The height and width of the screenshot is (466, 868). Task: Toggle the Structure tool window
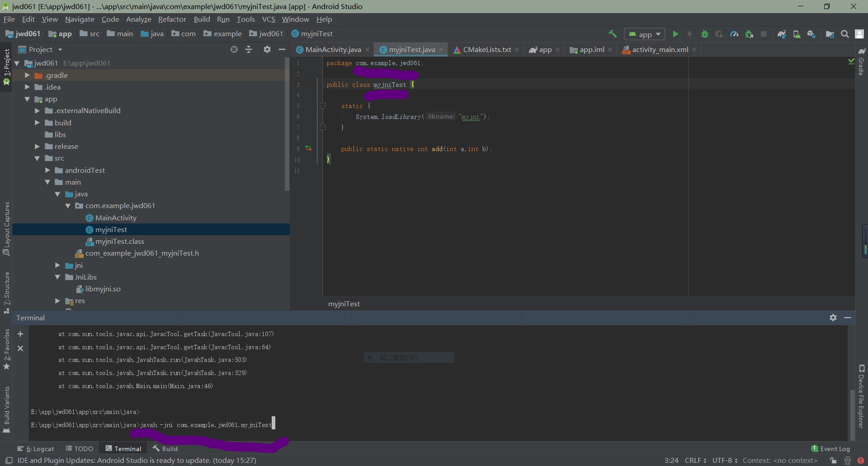6,292
